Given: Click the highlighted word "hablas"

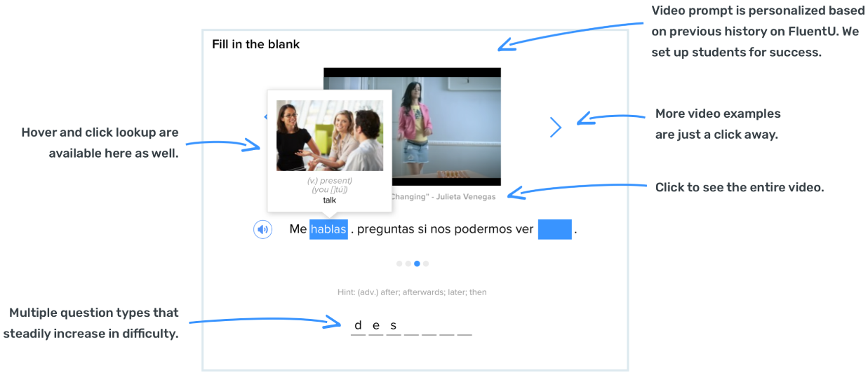Looking at the screenshot, I should [x=328, y=229].
